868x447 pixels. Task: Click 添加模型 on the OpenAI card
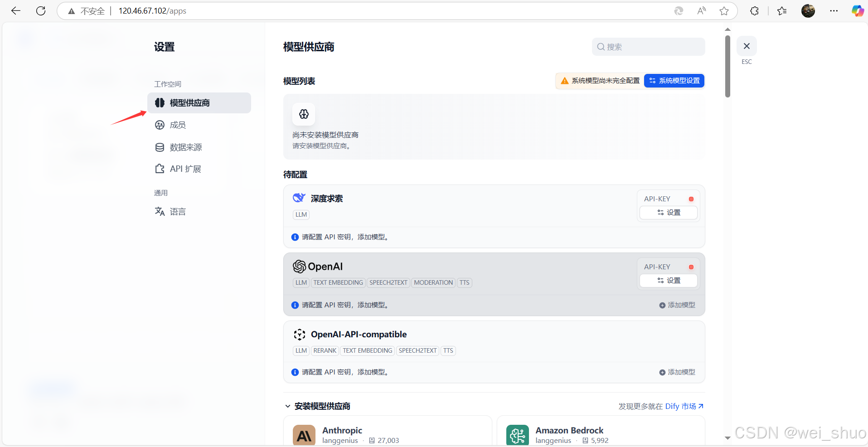click(x=677, y=305)
